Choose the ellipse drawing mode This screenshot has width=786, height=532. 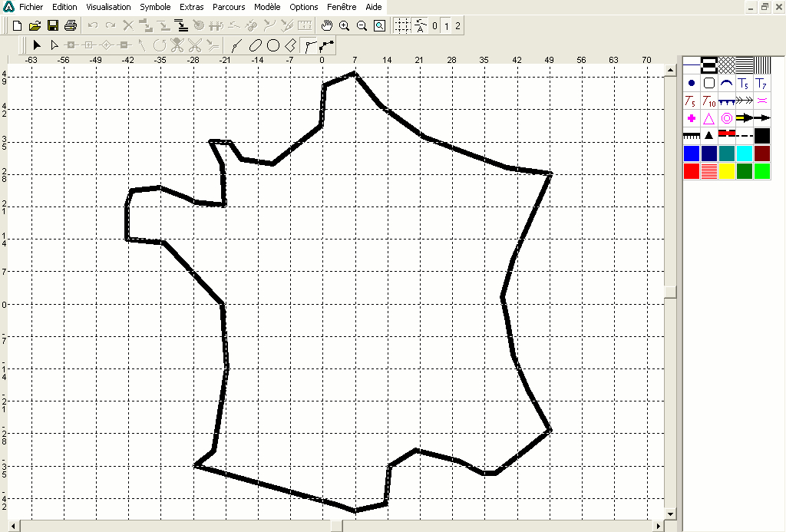(255, 45)
